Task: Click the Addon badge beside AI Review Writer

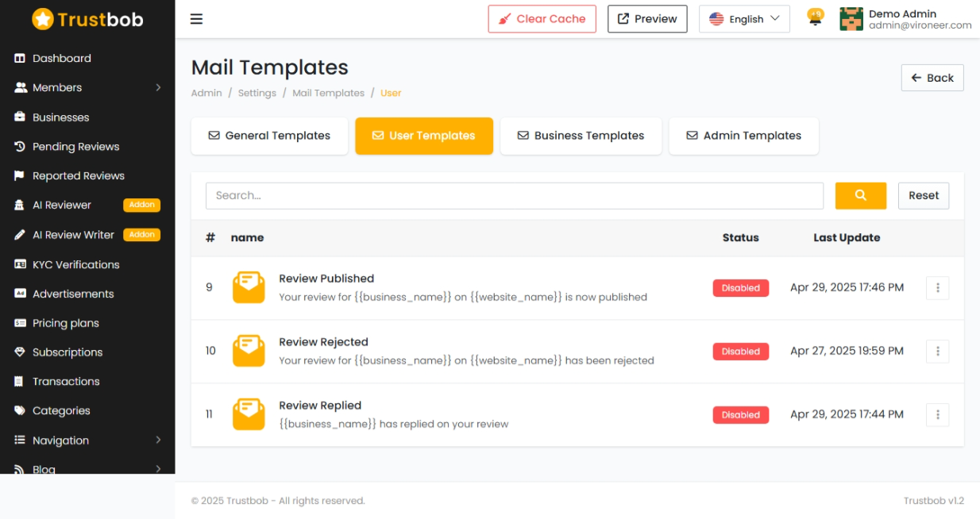Action: pos(141,235)
